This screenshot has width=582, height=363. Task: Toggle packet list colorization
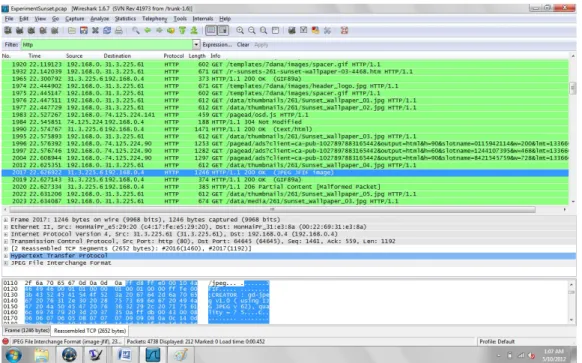point(211,30)
